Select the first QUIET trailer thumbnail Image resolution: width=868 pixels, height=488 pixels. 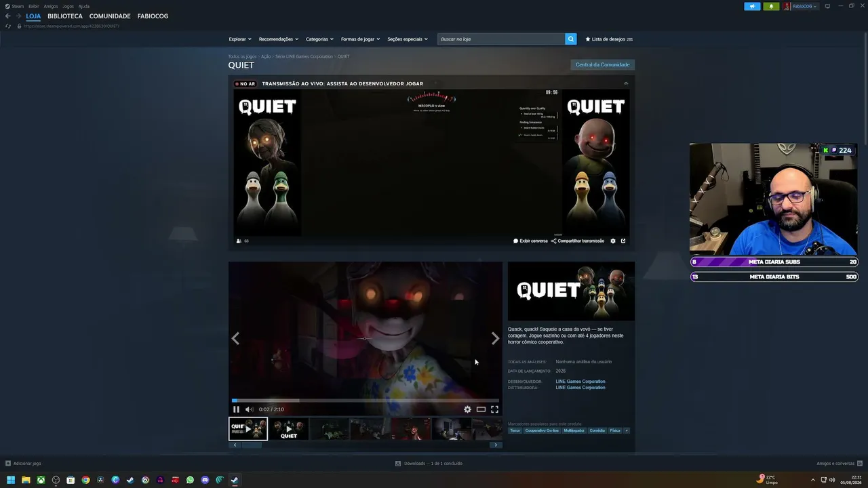(x=248, y=429)
